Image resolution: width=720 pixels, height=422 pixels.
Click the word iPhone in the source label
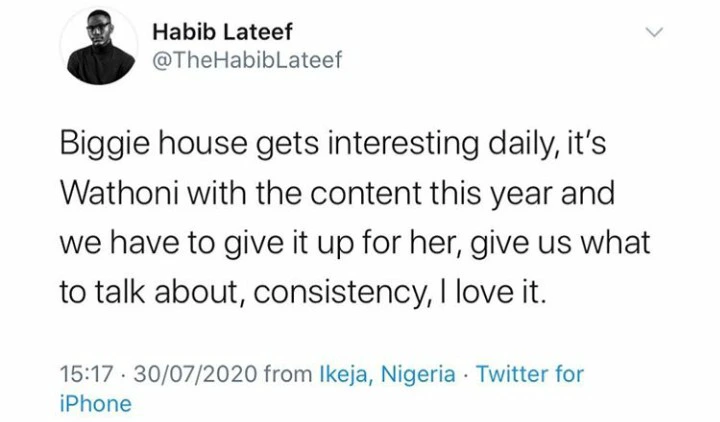pos(96,404)
